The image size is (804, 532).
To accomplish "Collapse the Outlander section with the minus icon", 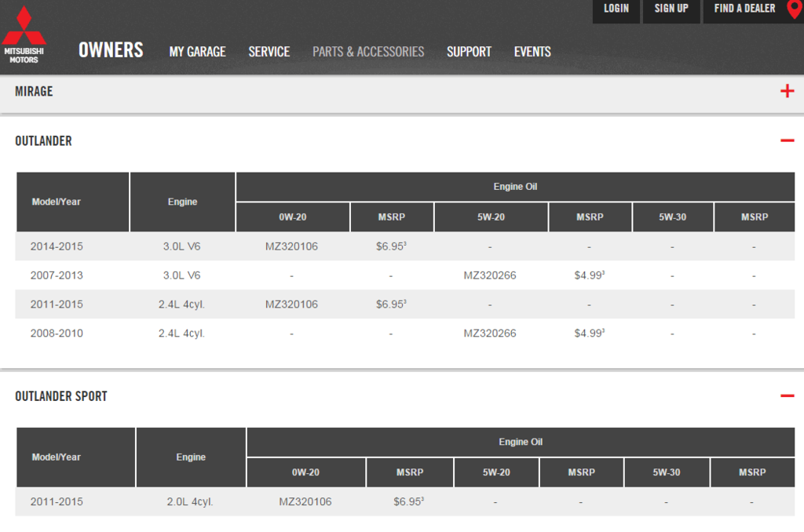I will tap(787, 140).
